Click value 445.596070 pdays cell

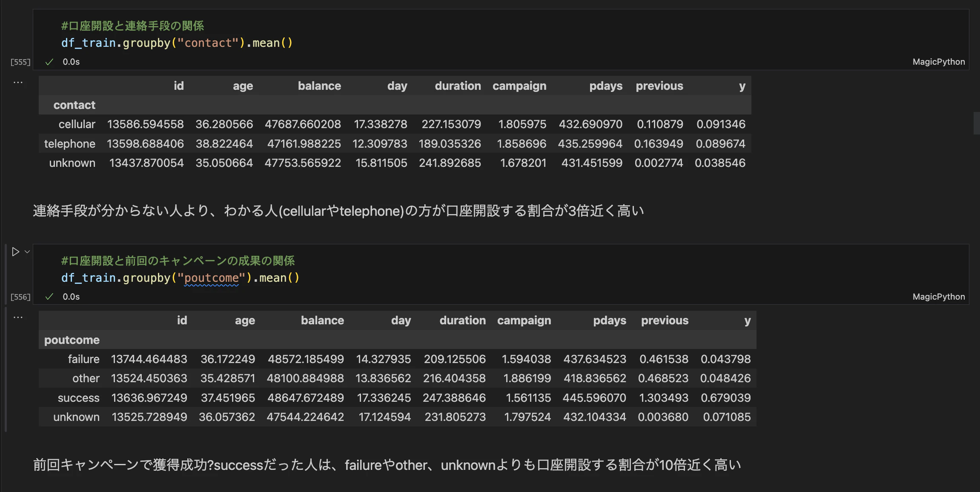(594, 398)
